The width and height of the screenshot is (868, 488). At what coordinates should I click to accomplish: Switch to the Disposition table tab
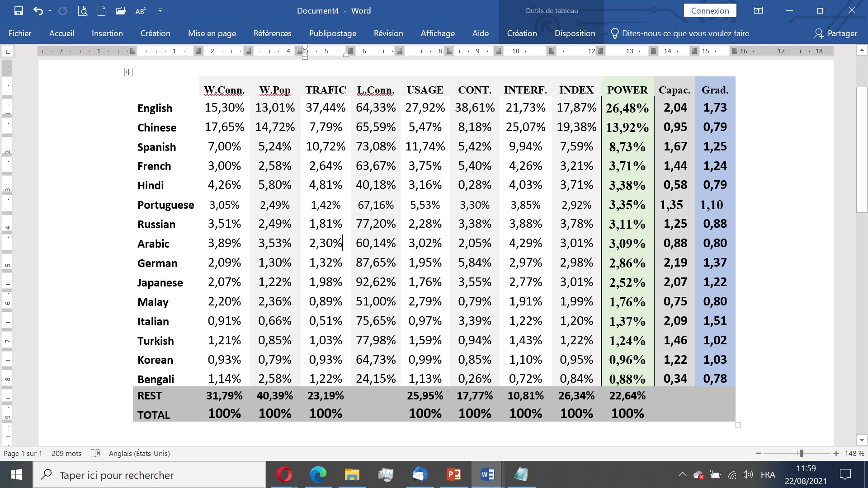click(575, 33)
